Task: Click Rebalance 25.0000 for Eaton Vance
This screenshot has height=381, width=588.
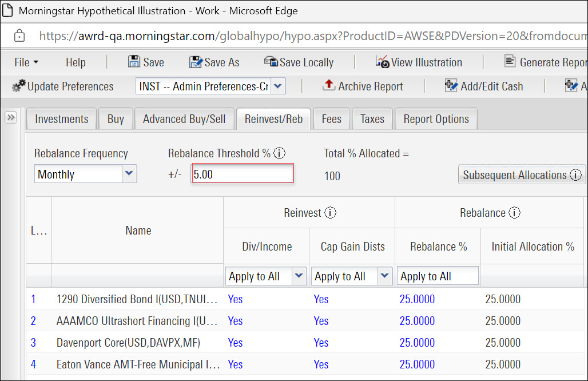Action: (417, 364)
